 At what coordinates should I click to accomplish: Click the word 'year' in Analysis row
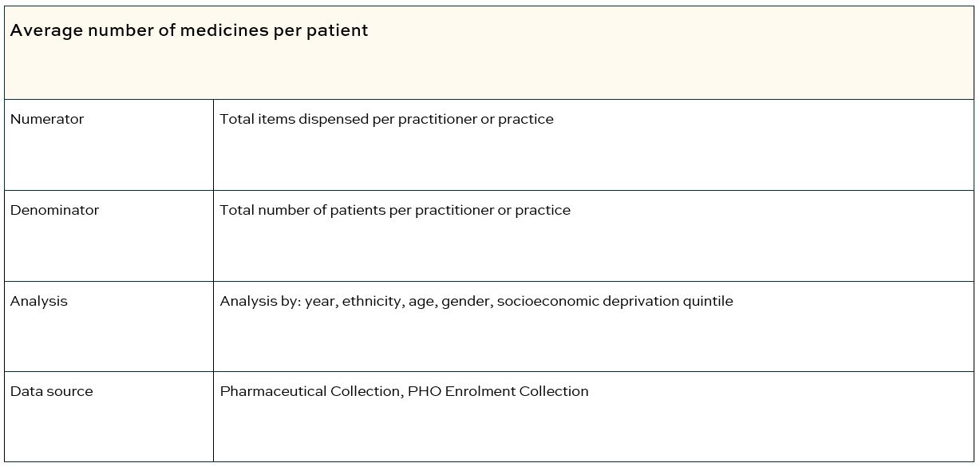[320, 302]
